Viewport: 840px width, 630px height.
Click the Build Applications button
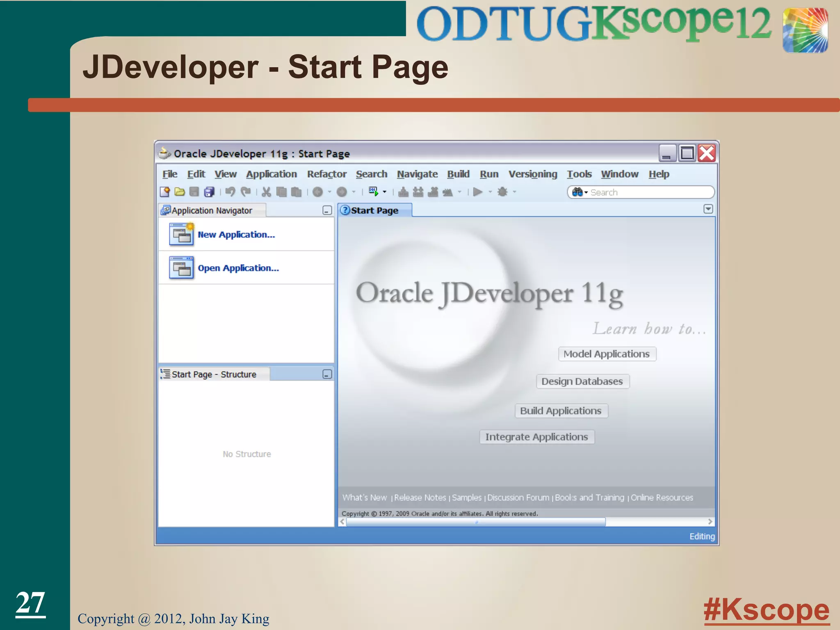point(561,411)
